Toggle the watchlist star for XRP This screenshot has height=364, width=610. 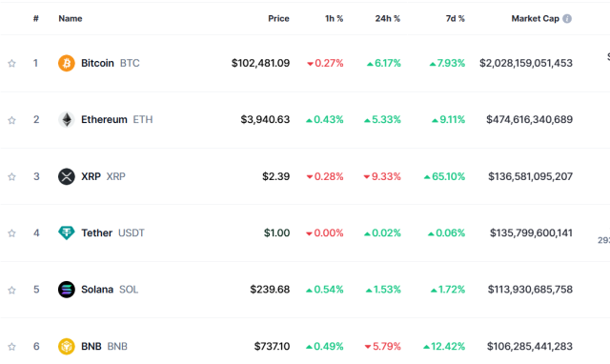click(x=12, y=177)
